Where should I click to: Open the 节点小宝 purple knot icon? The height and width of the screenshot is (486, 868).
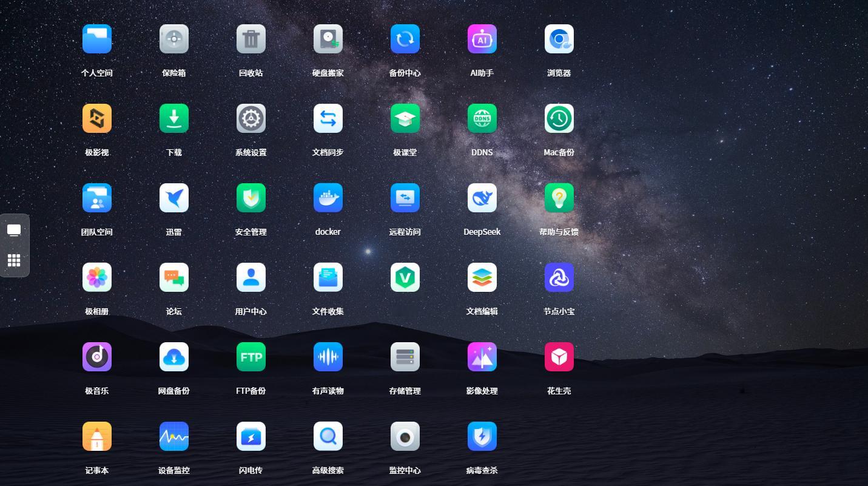[559, 277]
